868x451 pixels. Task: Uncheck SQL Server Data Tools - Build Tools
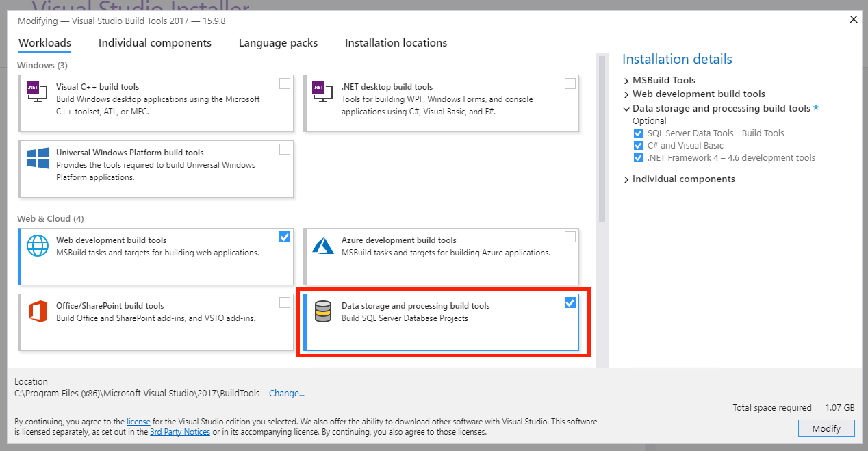point(639,133)
